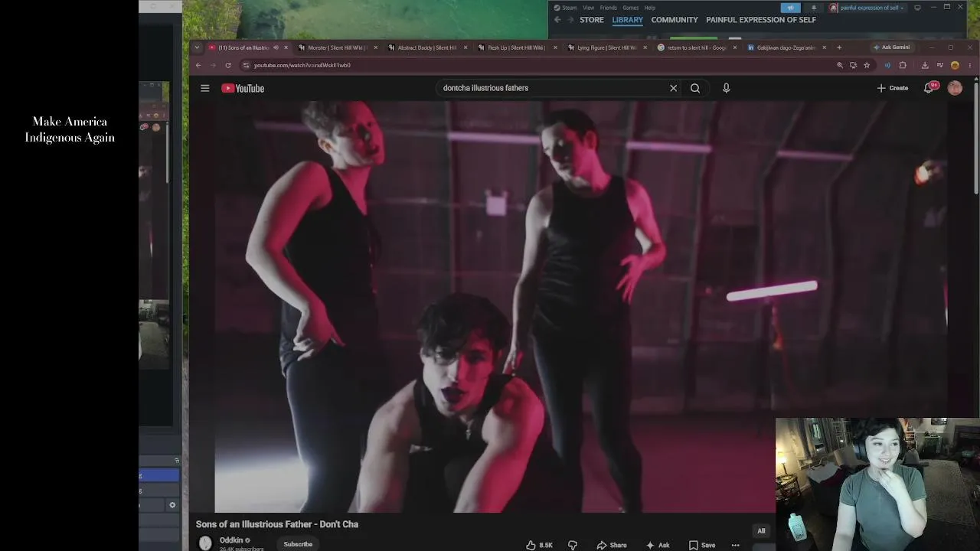Open Steam announcements megaphone button
The image size is (980, 551).
791,8
